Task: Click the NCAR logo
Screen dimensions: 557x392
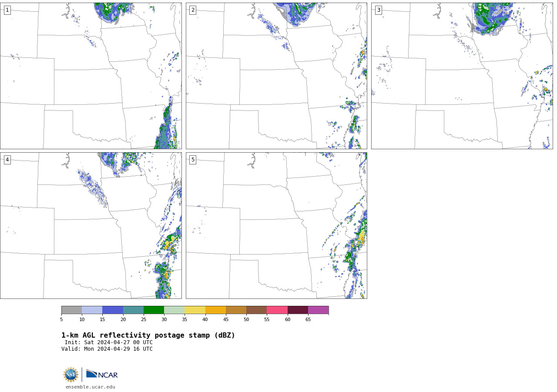Action: pos(102,374)
